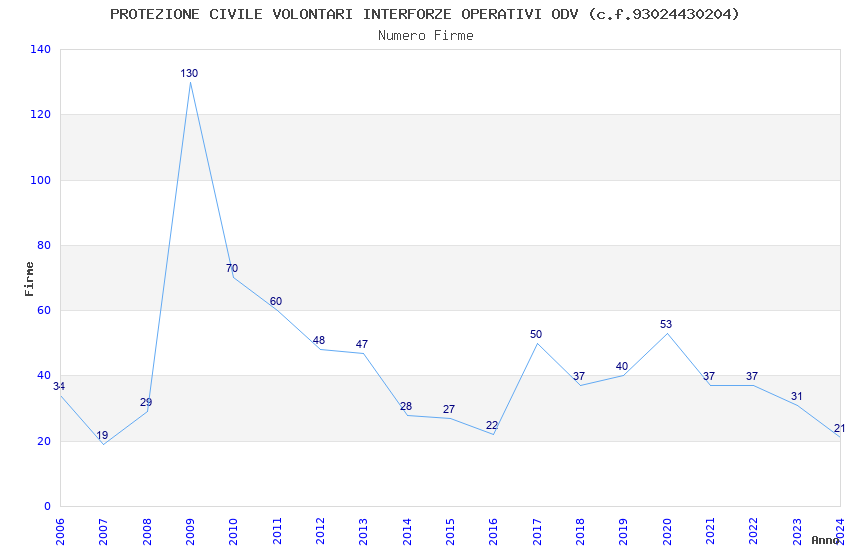This screenshot has height=550, width=850.
Task: Select the 60 data label
Action: point(276,301)
